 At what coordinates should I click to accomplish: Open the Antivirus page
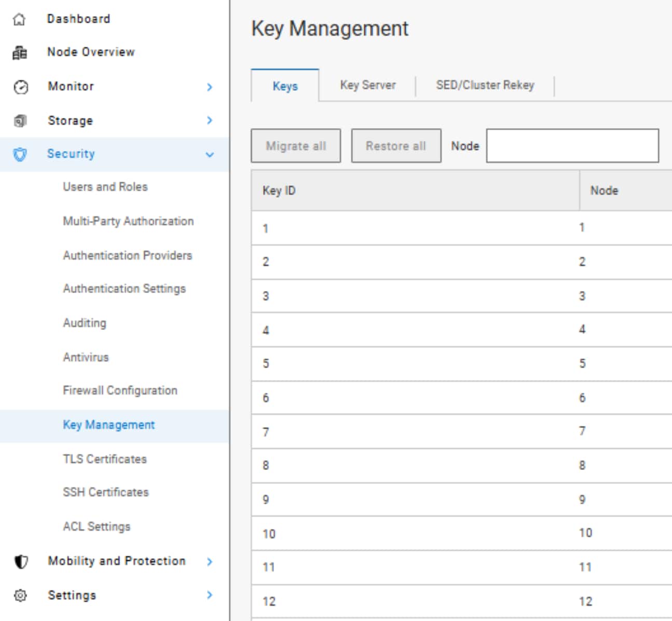point(86,357)
